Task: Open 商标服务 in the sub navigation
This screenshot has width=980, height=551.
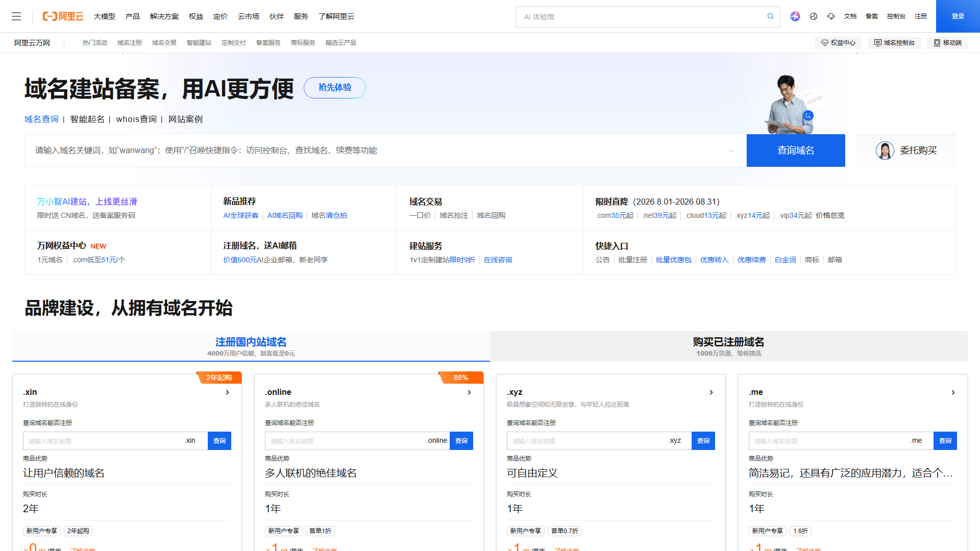Action: tap(303, 43)
